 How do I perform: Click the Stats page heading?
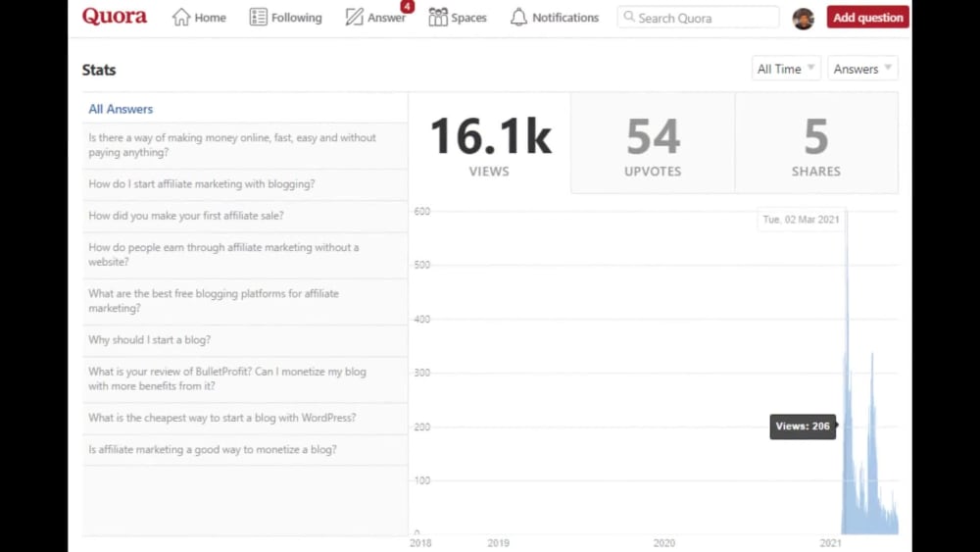point(99,70)
